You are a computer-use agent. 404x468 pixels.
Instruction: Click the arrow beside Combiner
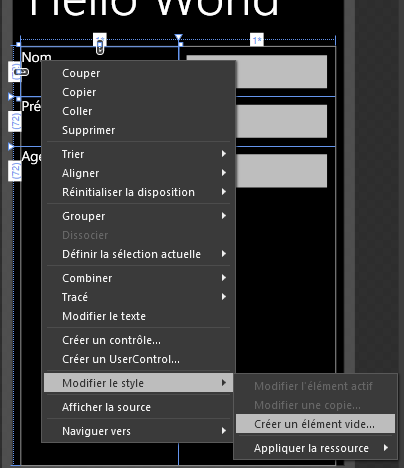pos(224,278)
